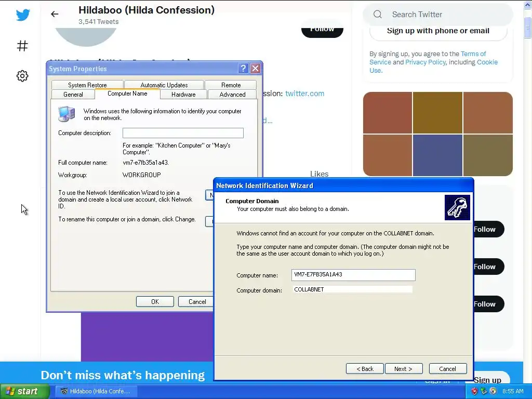The image size is (532, 399).
Task: Open the Cookie Use link
Action: coord(487,62)
